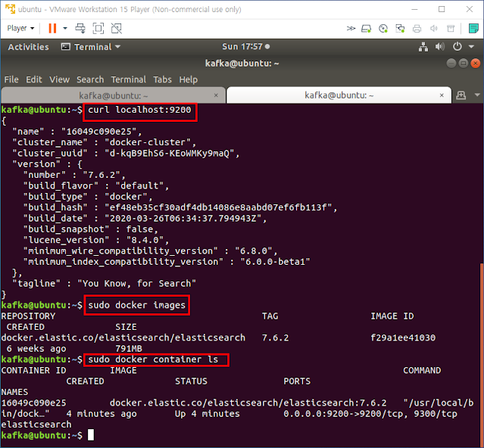Image resolution: width=484 pixels, height=448 pixels.
Task: Open the Ubuntu Activities overview
Action: point(28,47)
